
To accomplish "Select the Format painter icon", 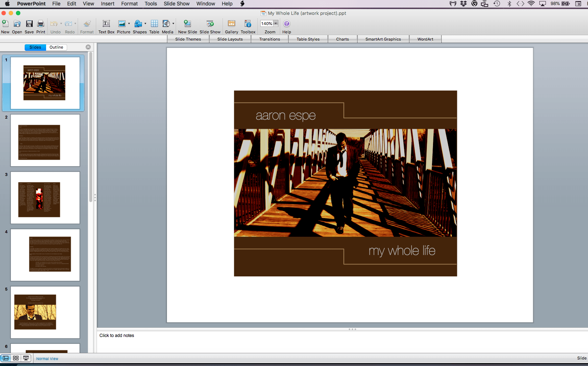I will (x=87, y=24).
